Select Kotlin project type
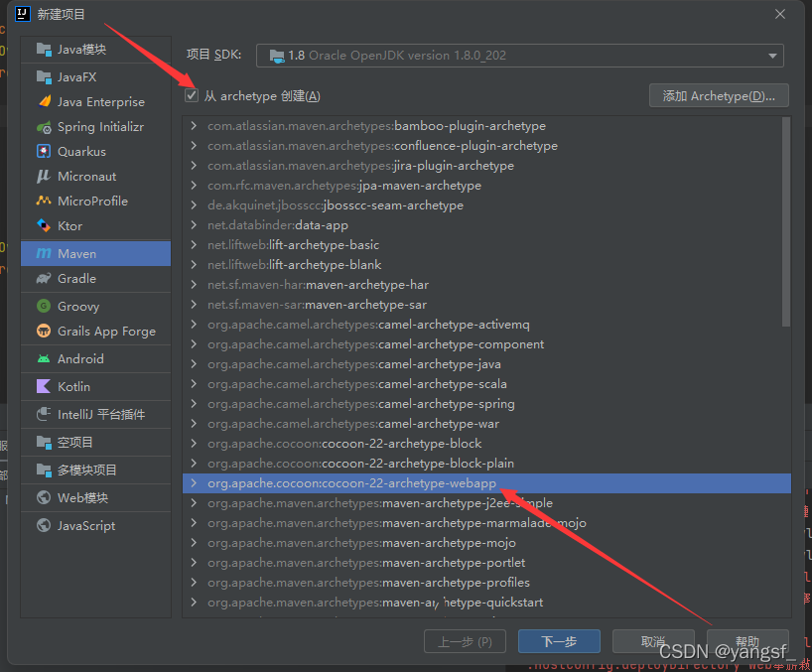The image size is (812, 672). (x=96, y=386)
